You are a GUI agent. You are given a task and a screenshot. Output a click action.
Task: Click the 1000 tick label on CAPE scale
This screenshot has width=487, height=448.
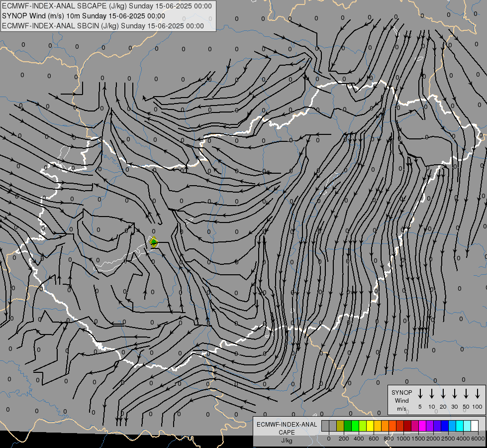pyautogui.click(x=403, y=439)
